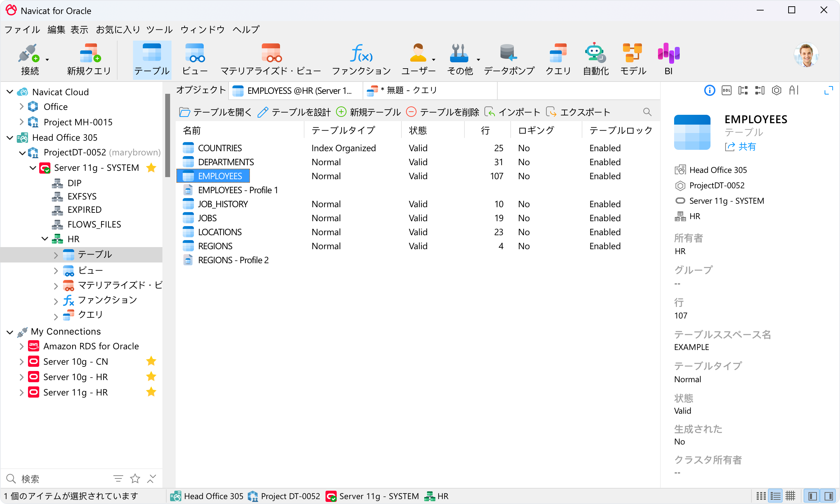Open Data Pump (データポンプ) tool
The image size is (840, 504).
click(509, 59)
